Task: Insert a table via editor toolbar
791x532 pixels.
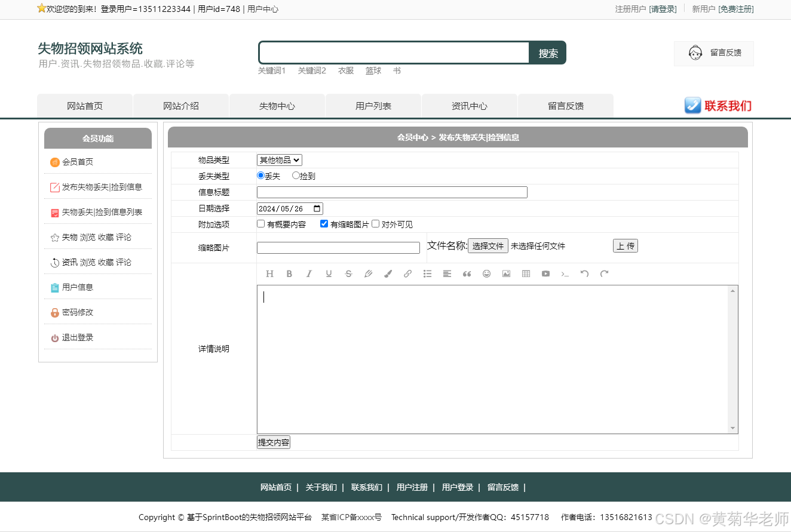Action: tap(526, 273)
